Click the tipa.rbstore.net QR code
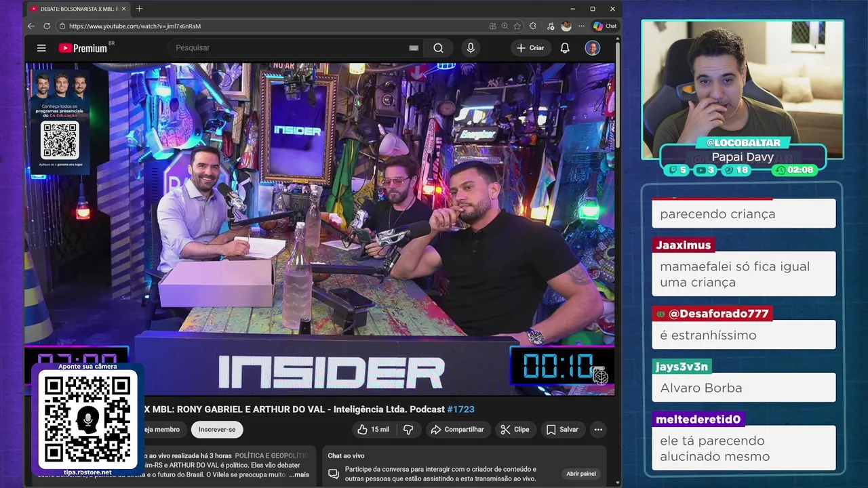 (x=87, y=420)
